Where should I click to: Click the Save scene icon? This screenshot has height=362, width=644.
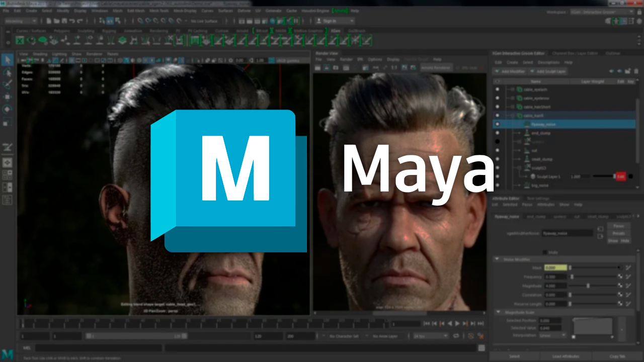[64, 21]
